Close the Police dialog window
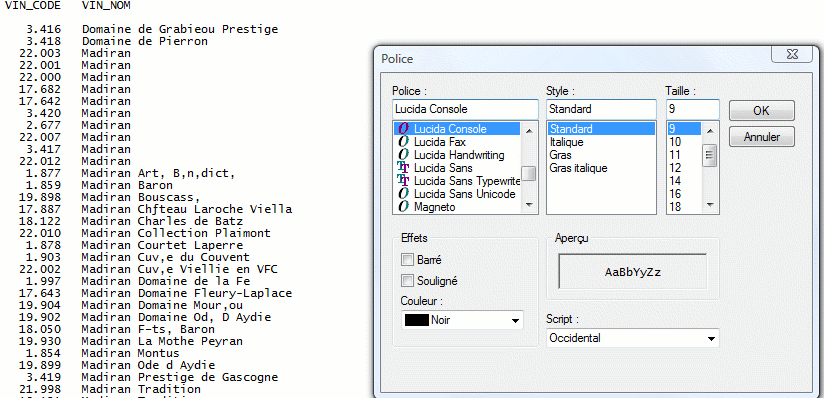 coord(792,54)
